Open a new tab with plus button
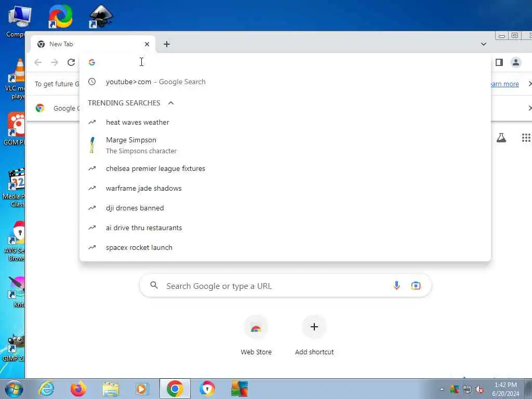 167,44
